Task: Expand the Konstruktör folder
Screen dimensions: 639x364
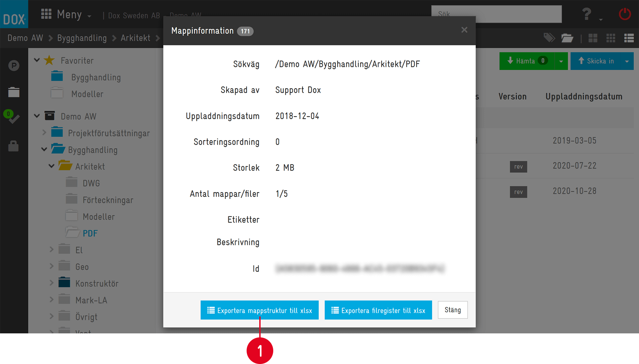Action: (52, 282)
